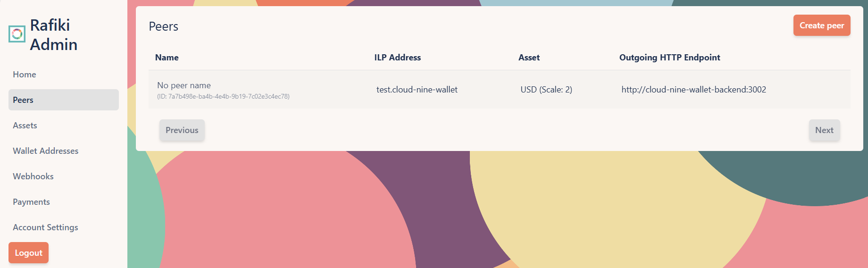This screenshot has height=268, width=868.
Task: Click Next to view more peers
Action: (824, 130)
